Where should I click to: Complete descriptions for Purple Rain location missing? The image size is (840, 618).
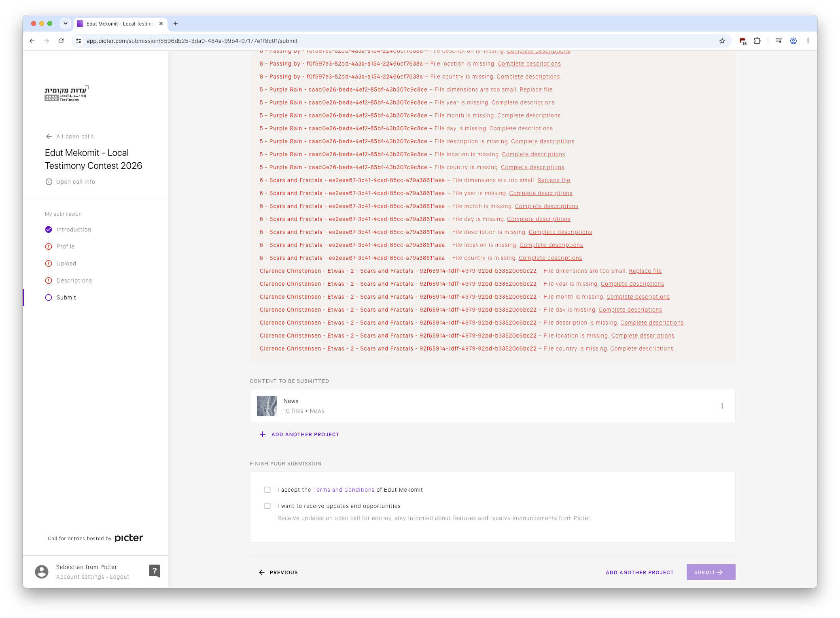point(534,154)
